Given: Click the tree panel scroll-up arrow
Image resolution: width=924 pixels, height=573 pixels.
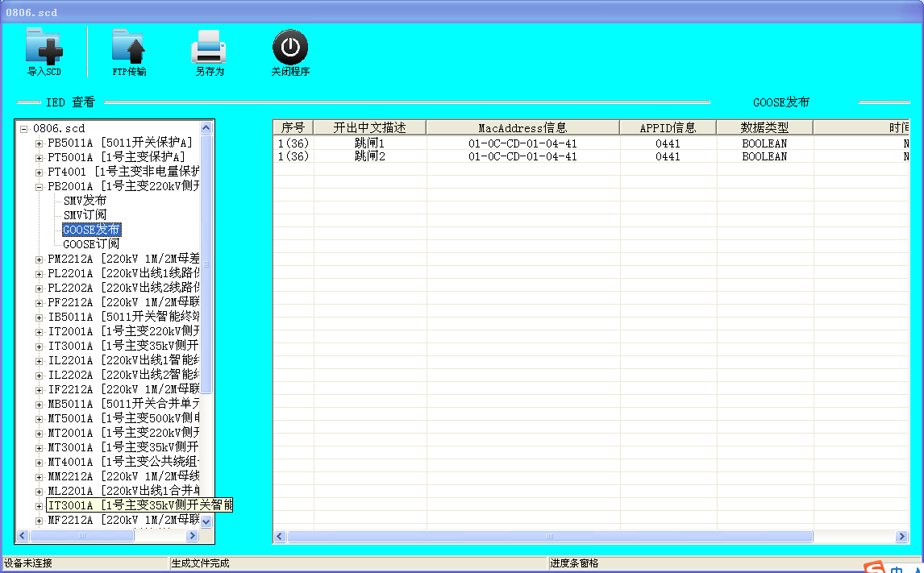Looking at the screenshot, I should coord(206,128).
